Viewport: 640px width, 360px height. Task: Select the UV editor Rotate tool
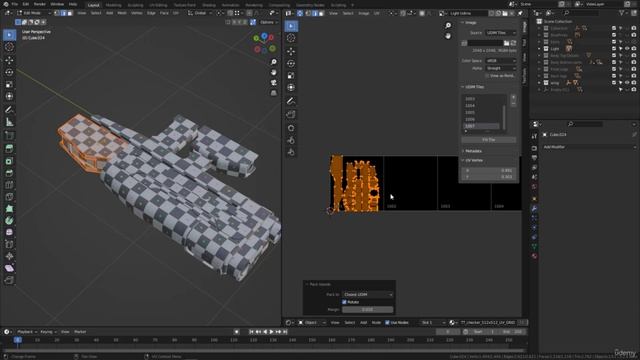click(x=291, y=63)
